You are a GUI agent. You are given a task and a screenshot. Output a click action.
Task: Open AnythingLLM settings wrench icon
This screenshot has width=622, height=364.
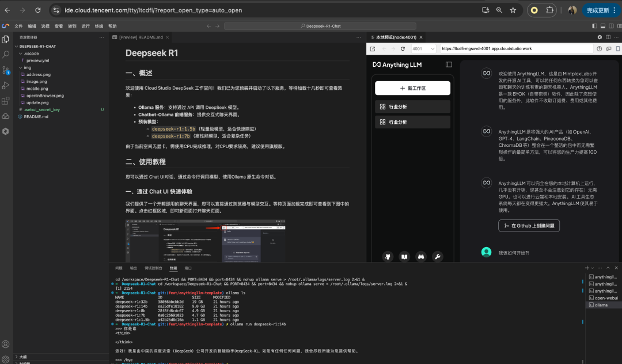438,256
